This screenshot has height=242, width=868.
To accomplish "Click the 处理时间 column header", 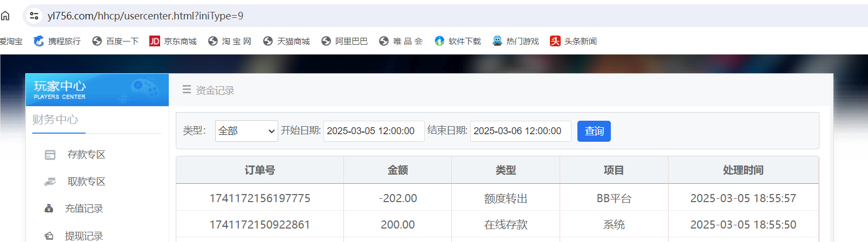I will (743, 170).
